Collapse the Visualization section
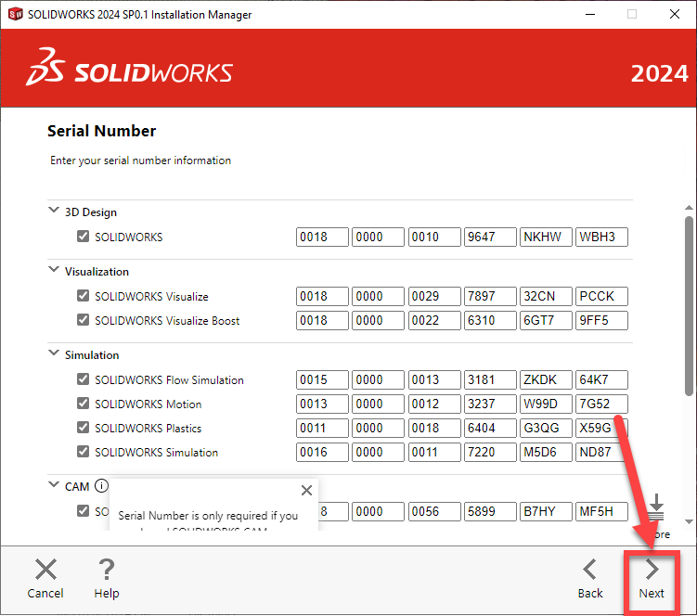The height and width of the screenshot is (616, 697). (x=54, y=269)
